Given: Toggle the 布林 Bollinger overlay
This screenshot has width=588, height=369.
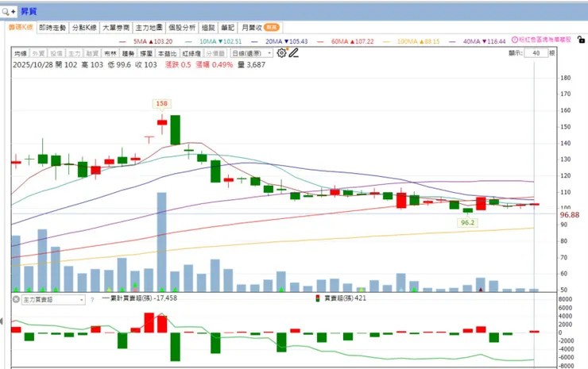Looking at the screenshot, I should click(110, 54).
